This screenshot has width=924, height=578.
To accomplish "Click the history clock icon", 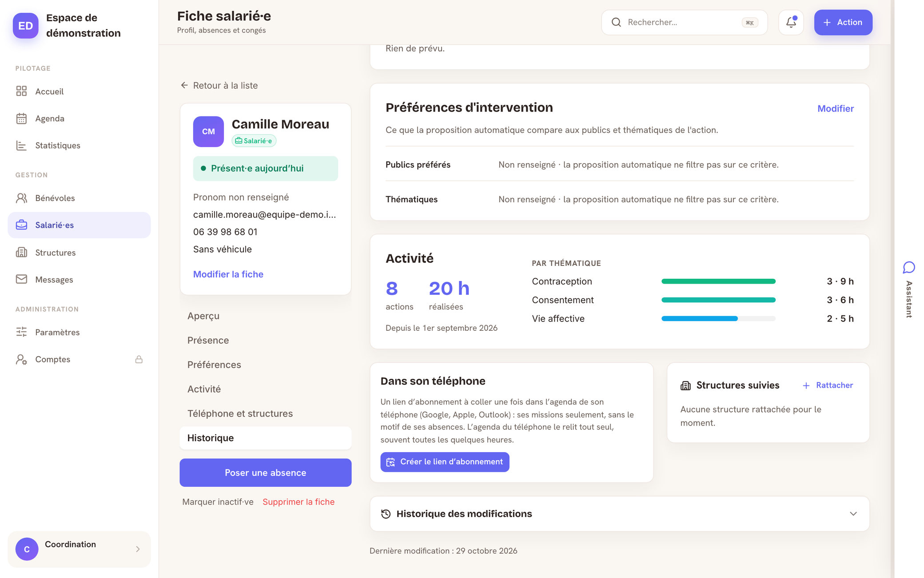I will (386, 514).
